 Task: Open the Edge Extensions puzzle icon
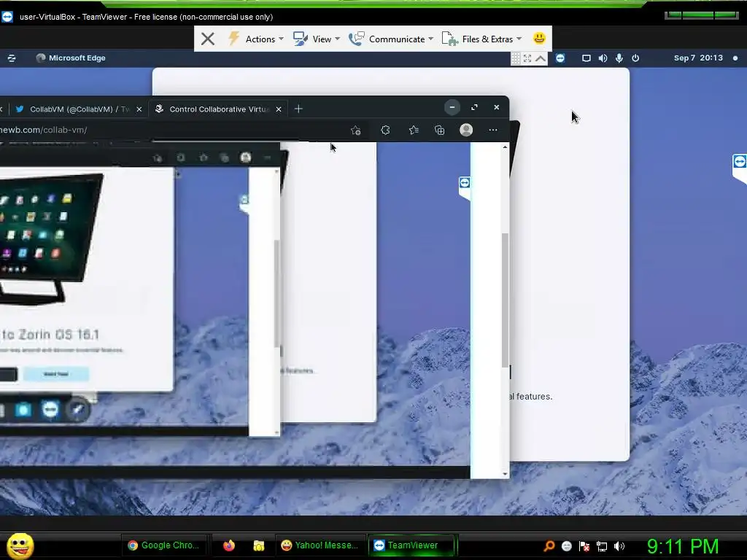click(x=385, y=130)
